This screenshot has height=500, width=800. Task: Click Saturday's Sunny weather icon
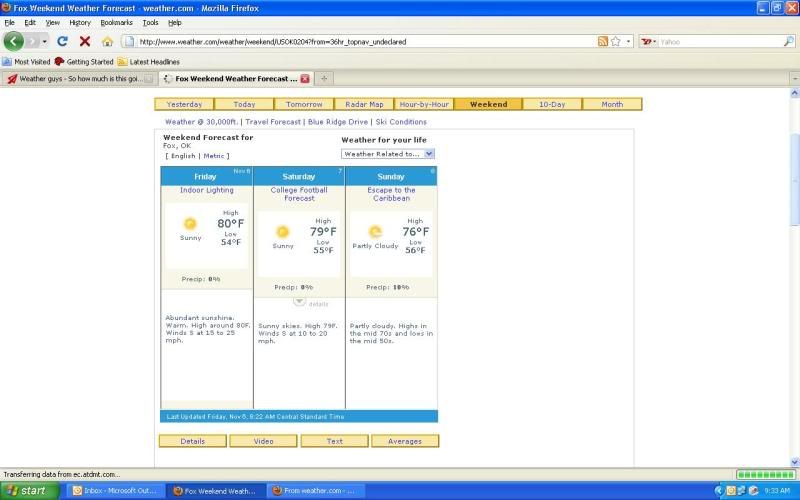pyautogui.click(x=282, y=232)
